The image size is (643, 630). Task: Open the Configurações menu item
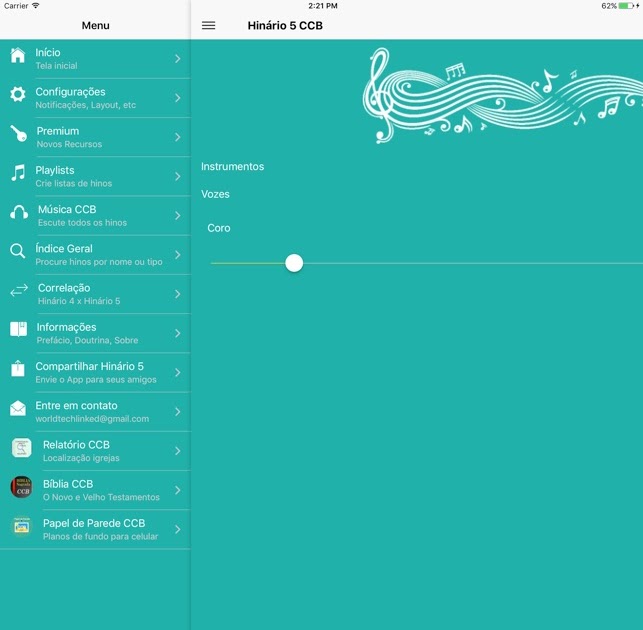click(x=95, y=98)
